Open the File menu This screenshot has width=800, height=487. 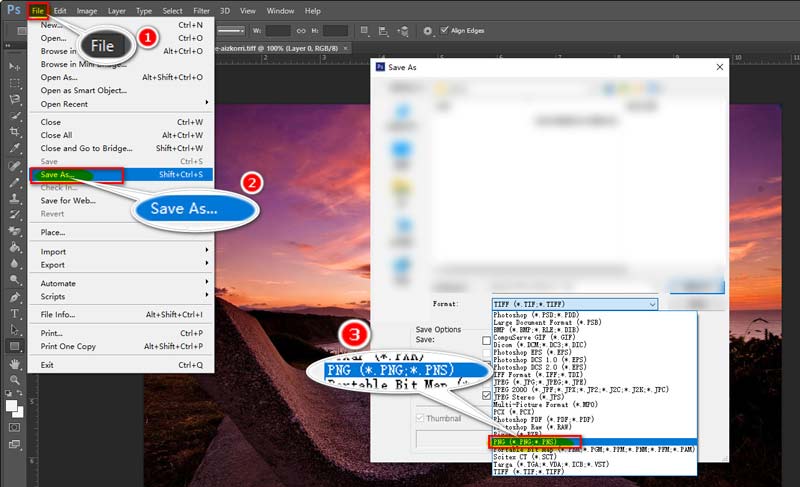pyautogui.click(x=38, y=11)
